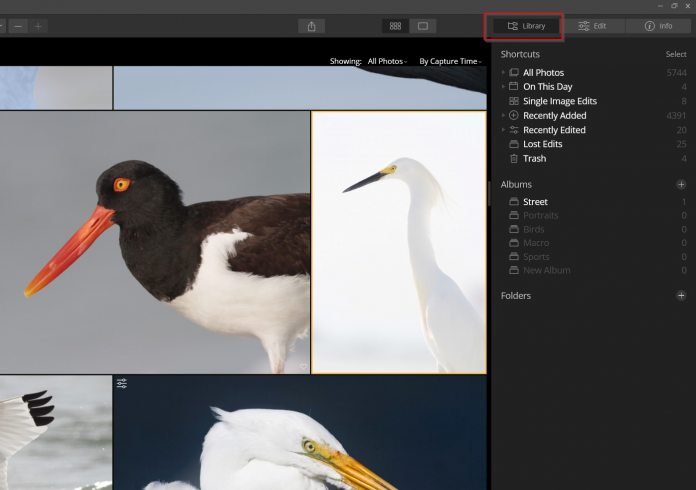Open the Trash shortcut
The width and height of the screenshot is (696, 490).
click(534, 158)
